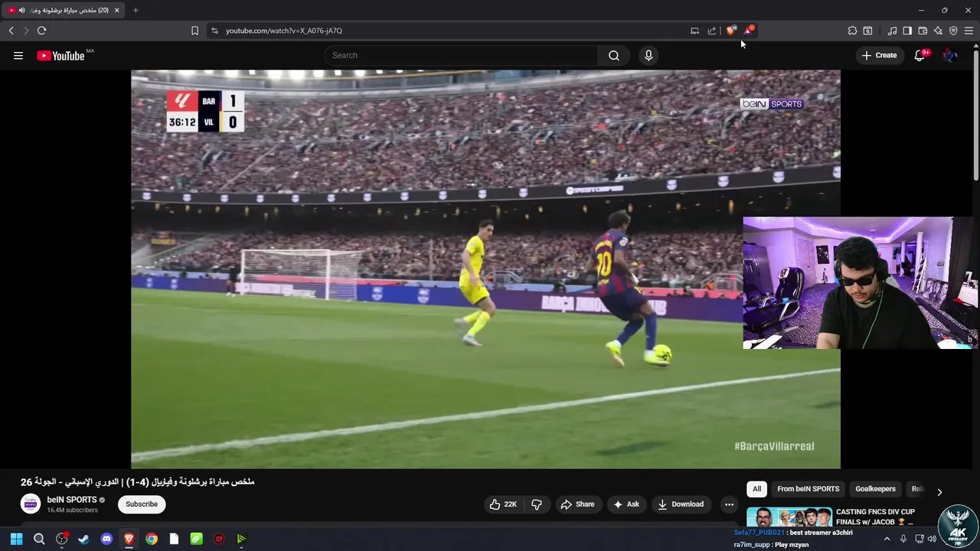
Task: Open the Windows Start menu
Action: [16, 539]
